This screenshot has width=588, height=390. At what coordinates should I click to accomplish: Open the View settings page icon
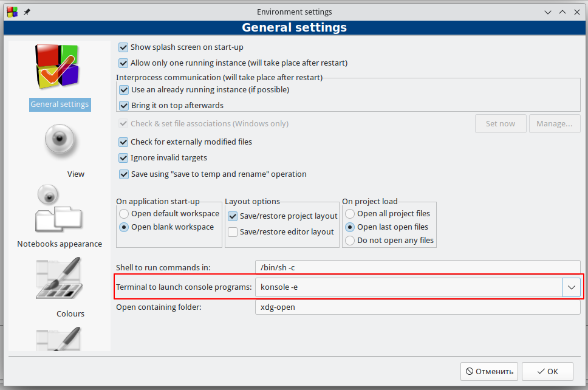(60, 140)
